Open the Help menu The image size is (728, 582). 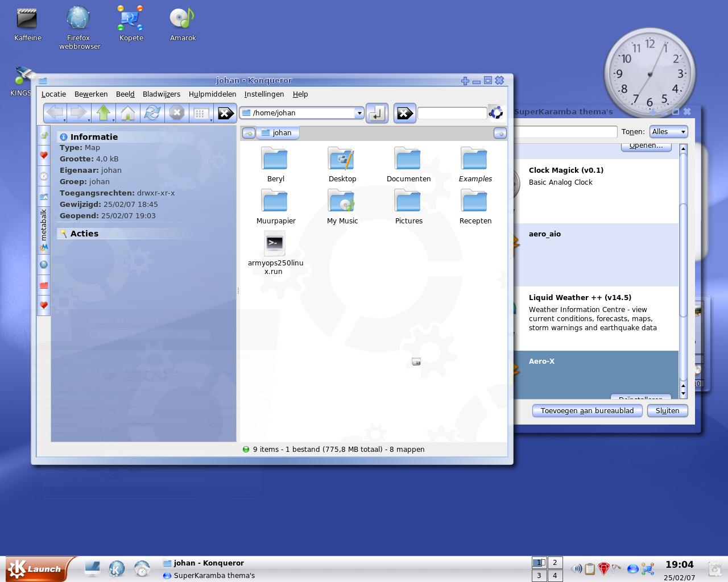[300, 94]
